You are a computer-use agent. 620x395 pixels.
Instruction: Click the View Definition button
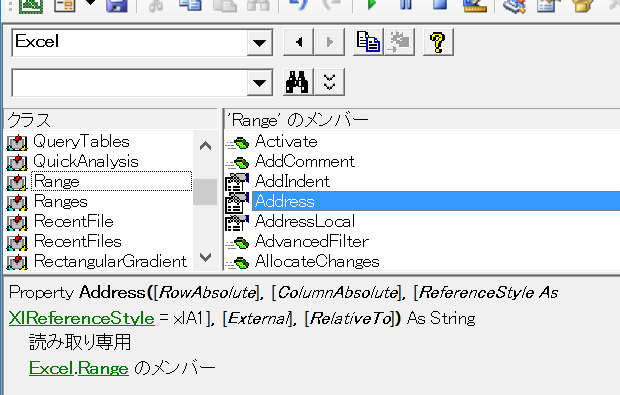coord(399,42)
